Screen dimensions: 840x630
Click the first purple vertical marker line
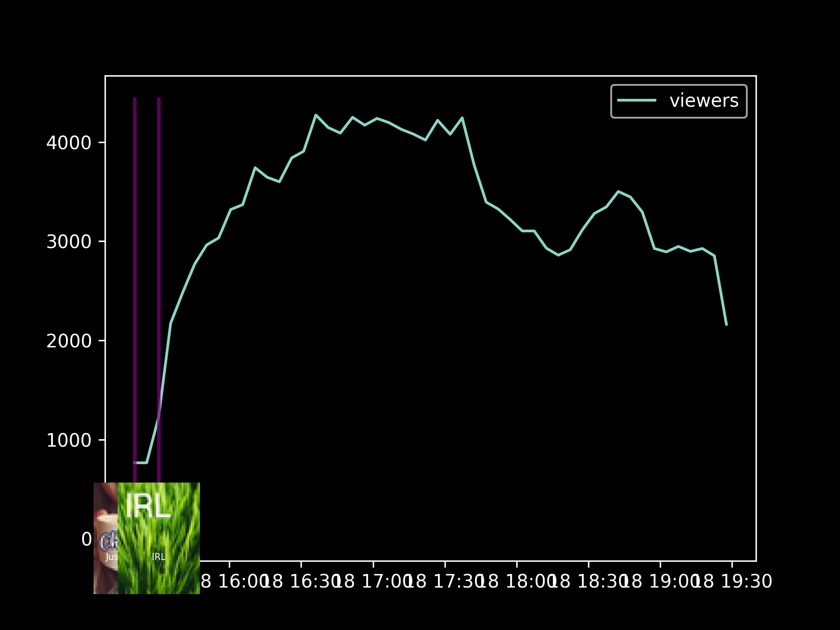[135, 262]
